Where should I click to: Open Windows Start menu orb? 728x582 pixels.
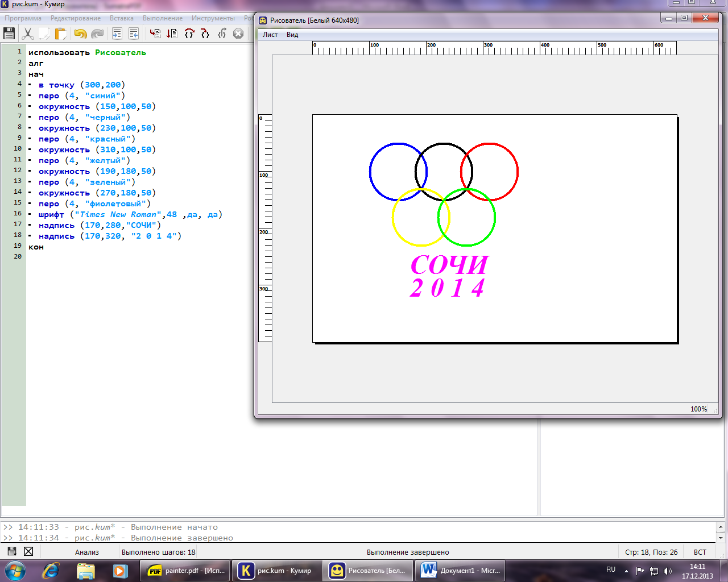pos(15,570)
